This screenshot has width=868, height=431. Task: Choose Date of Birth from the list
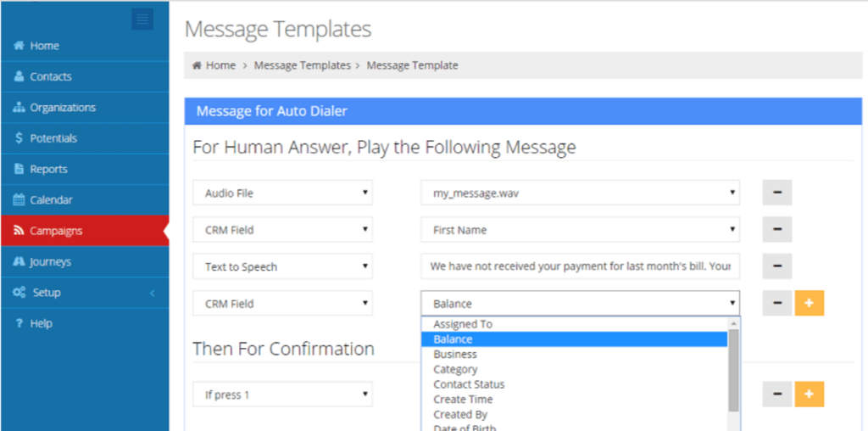(574, 428)
